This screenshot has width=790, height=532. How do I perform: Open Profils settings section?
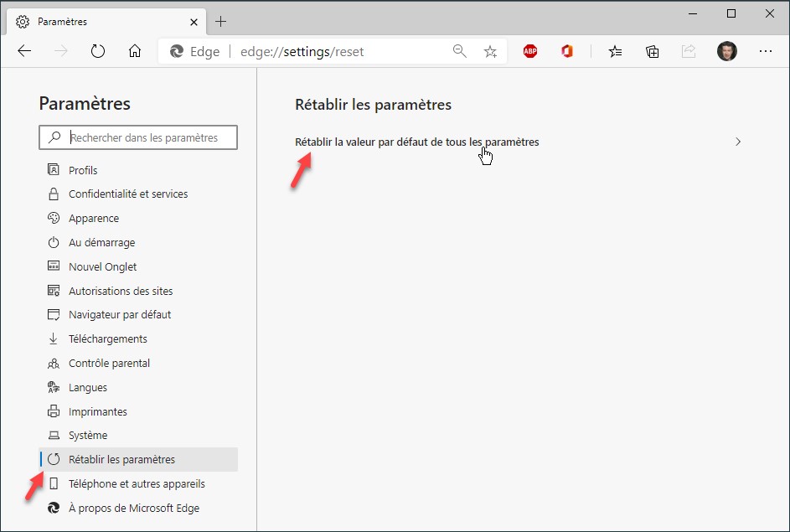pos(138,170)
